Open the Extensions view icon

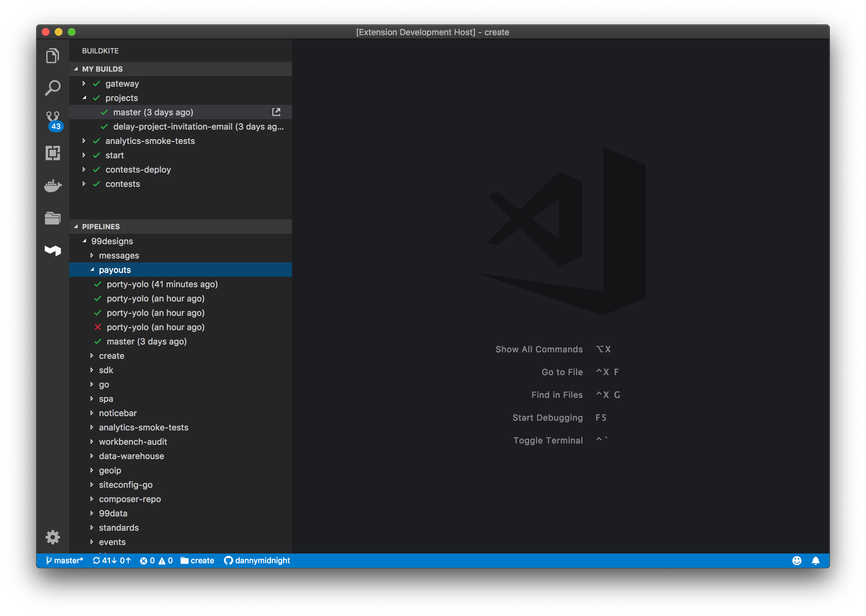coord(52,153)
